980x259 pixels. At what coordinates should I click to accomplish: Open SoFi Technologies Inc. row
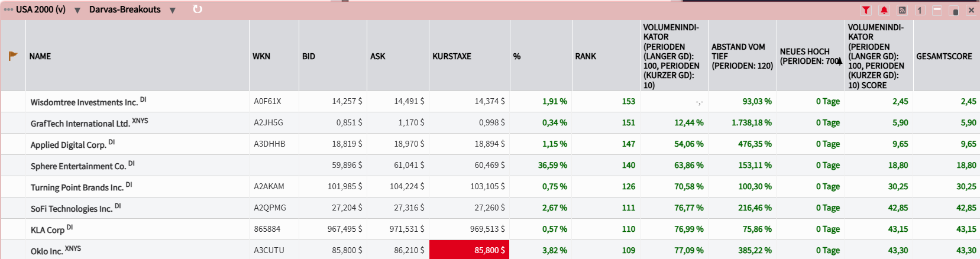point(72,209)
